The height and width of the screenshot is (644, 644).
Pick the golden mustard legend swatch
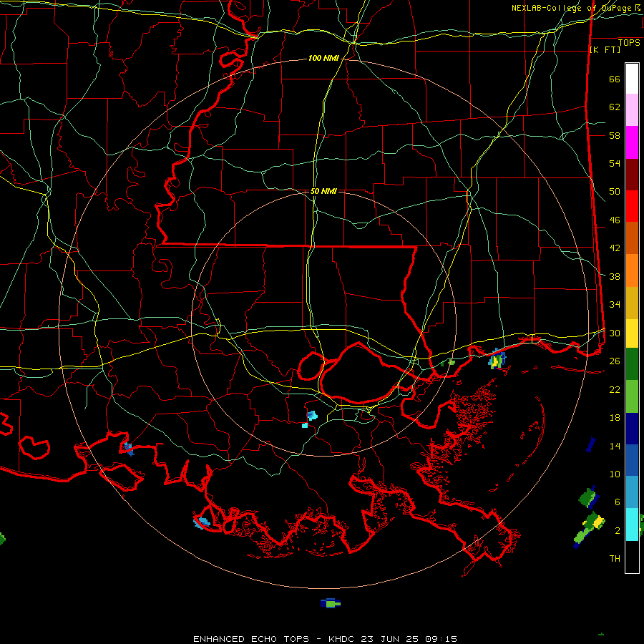click(x=632, y=303)
